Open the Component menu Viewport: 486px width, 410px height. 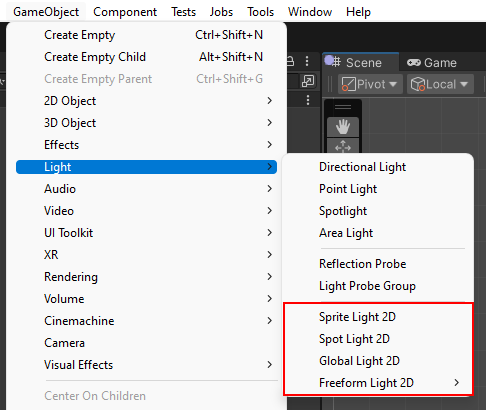click(125, 12)
